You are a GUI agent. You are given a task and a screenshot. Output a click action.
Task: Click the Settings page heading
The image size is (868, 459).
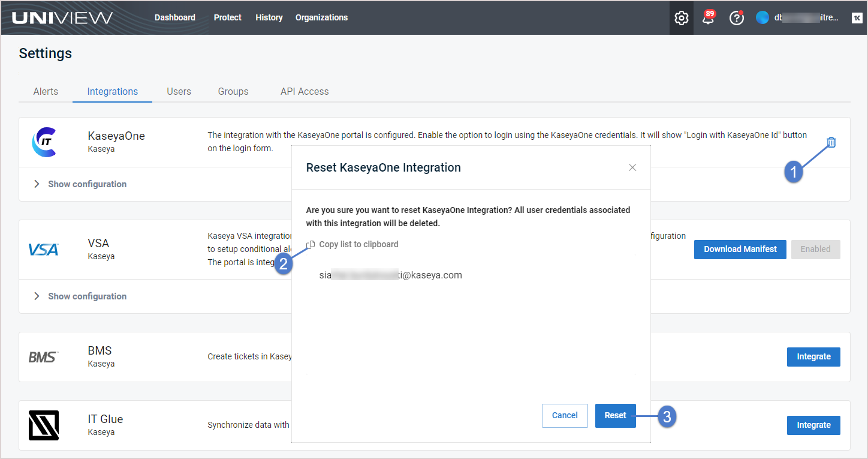click(x=46, y=53)
